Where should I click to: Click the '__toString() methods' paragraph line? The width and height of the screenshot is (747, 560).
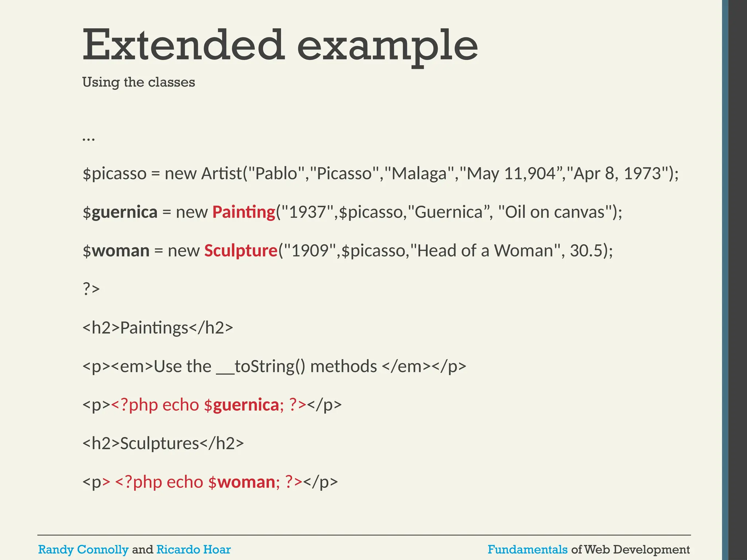274,366
